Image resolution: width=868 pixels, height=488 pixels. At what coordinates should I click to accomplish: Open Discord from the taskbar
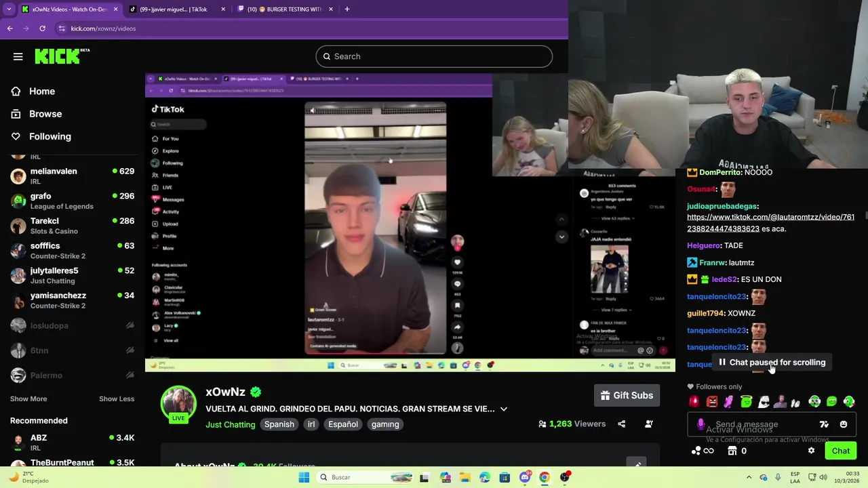pyautogui.click(x=524, y=477)
